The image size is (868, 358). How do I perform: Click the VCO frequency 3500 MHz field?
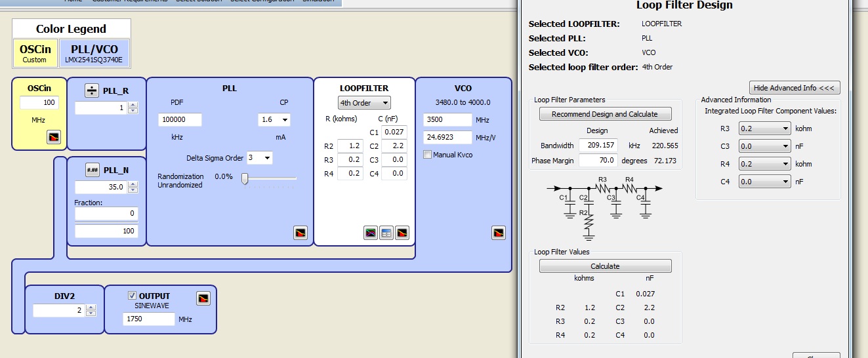point(448,120)
